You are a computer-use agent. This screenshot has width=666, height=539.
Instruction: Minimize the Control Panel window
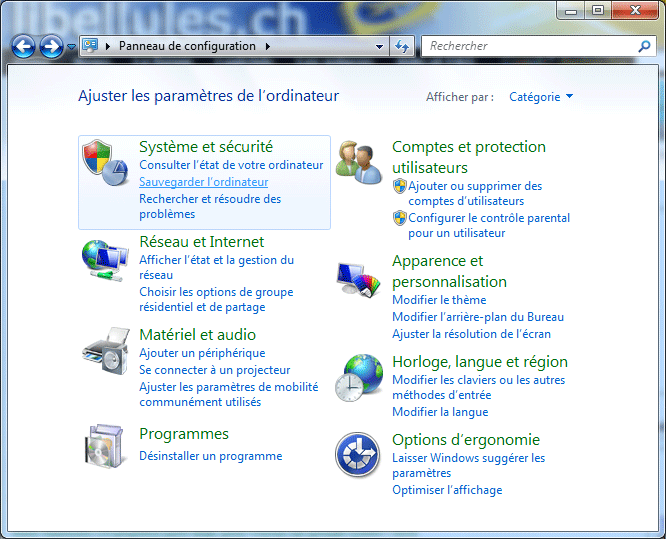click(571, 10)
